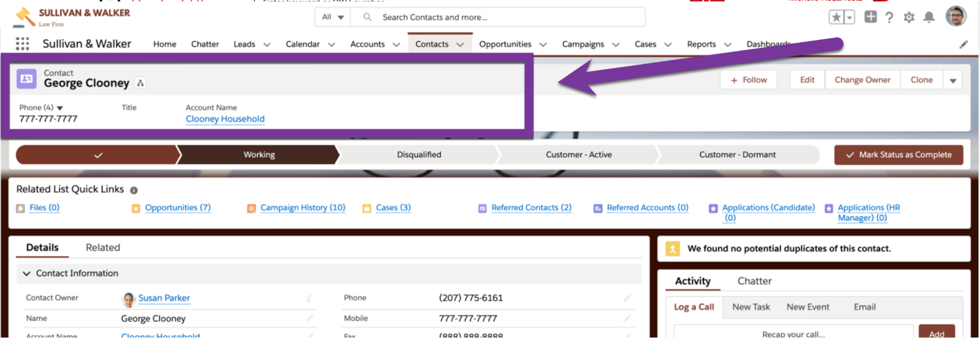Click the contact record icon
Image resolution: width=980 pixels, height=338 pixels.
coord(26,78)
